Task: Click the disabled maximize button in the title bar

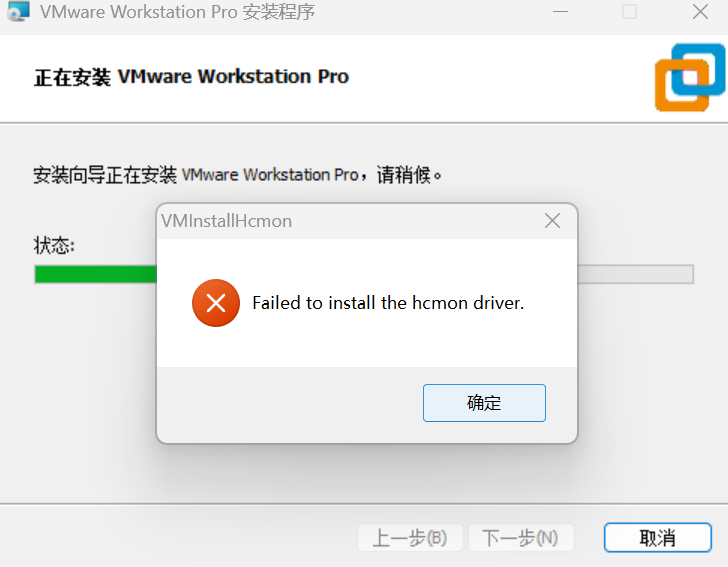Action: click(x=630, y=12)
